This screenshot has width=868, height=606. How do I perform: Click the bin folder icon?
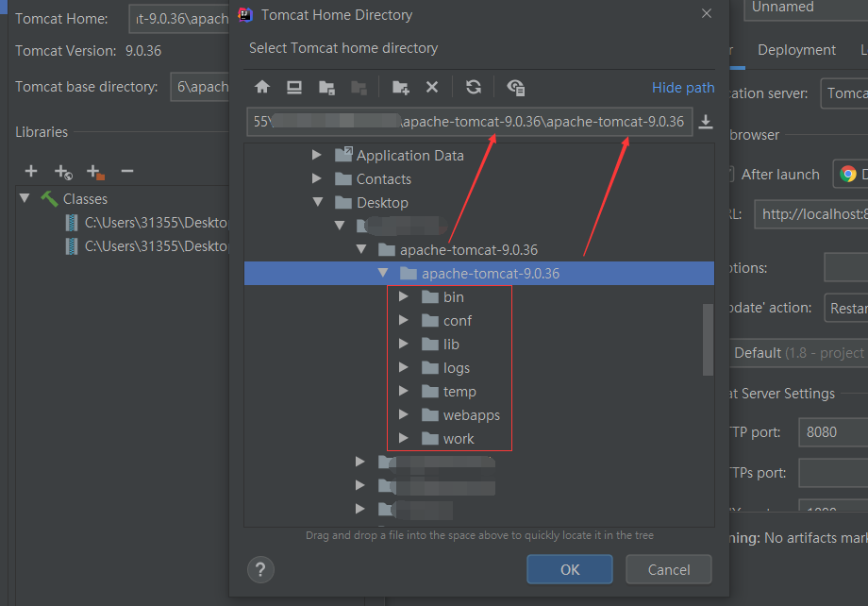click(x=430, y=297)
